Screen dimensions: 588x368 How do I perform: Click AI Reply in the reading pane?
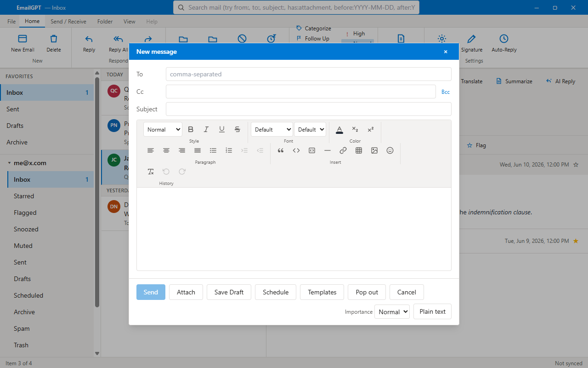pos(560,81)
